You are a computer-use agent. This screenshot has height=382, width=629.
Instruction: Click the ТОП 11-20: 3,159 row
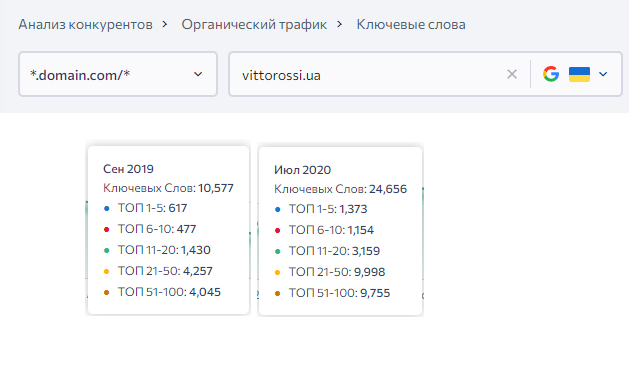pyautogui.click(x=327, y=251)
